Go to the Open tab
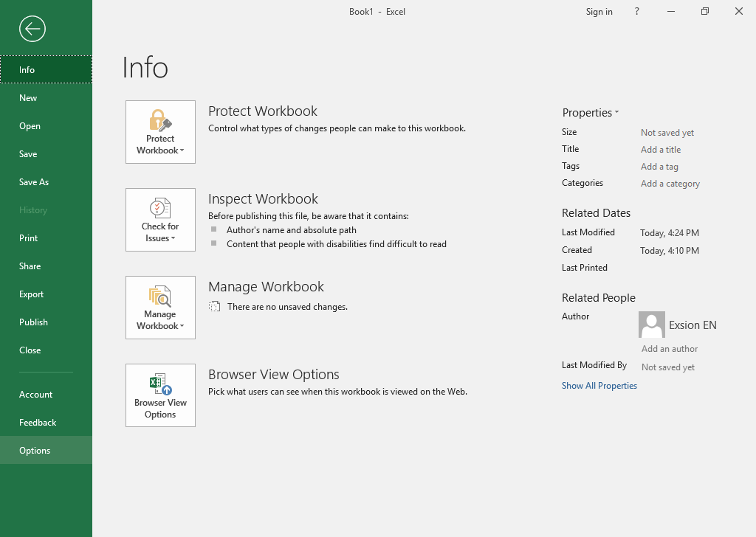Image resolution: width=756 pixels, height=537 pixels. pyautogui.click(x=46, y=125)
